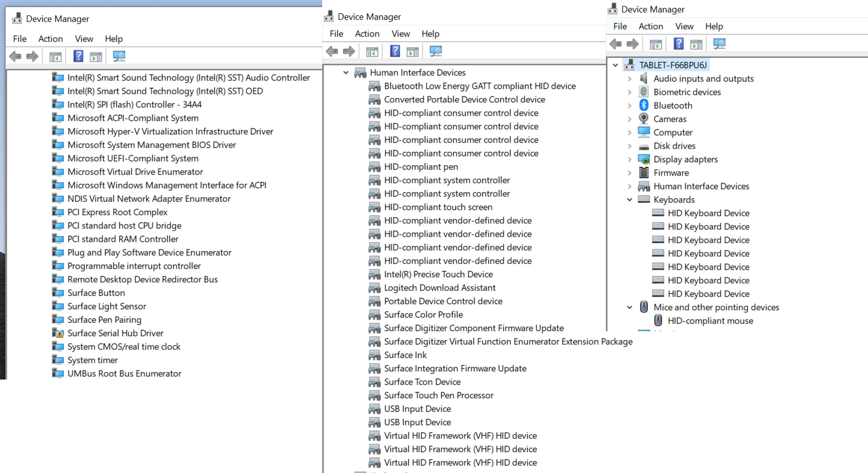This screenshot has width=868, height=473.
Task: Click the Biometric devices fingerprint icon
Action: (x=643, y=92)
